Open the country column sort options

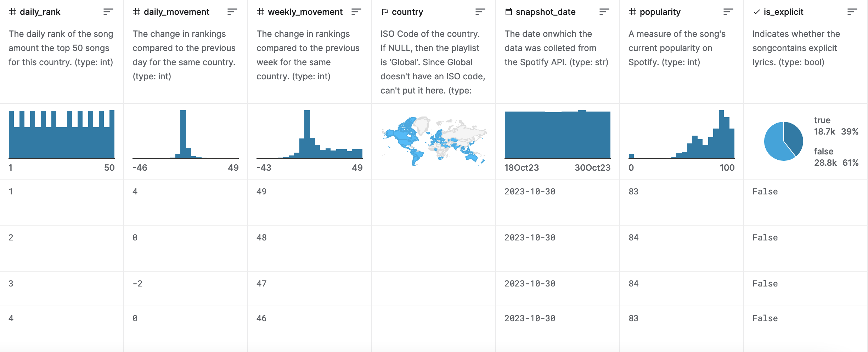480,12
